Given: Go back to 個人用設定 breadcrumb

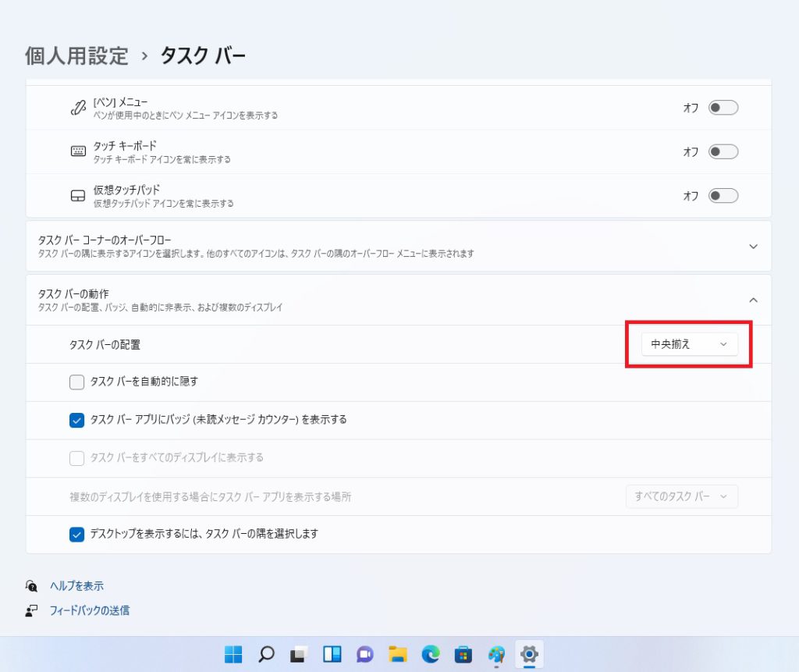Looking at the screenshot, I should click(x=76, y=55).
